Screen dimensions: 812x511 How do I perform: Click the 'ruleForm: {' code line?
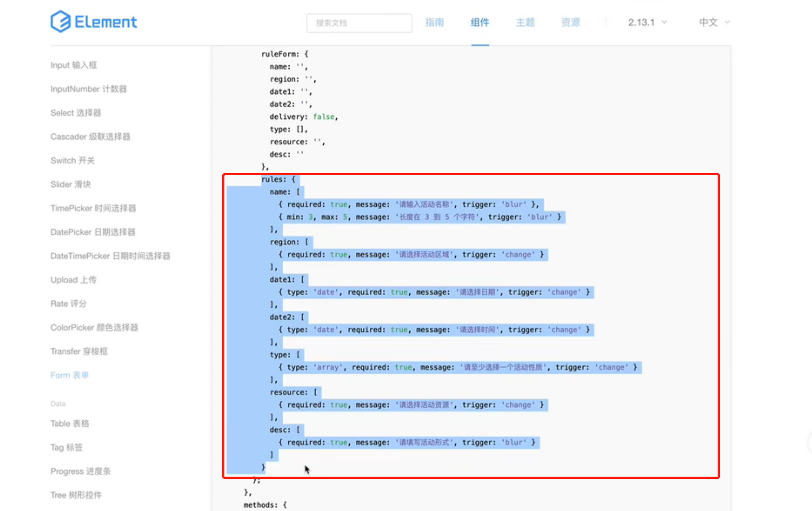click(x=284, y=54)
